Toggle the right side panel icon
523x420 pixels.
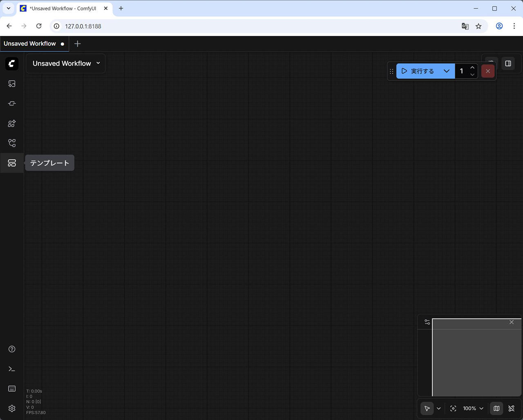[x=508, y=63]
